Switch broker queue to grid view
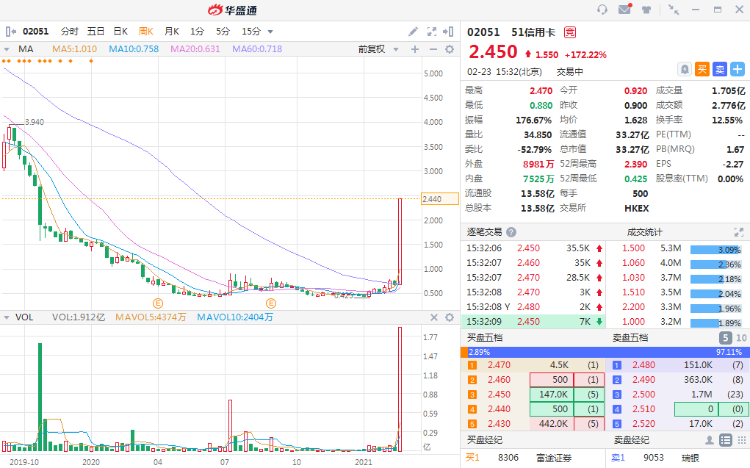Image resolution: width=750 pixels, height=468 pixels. 742,440
